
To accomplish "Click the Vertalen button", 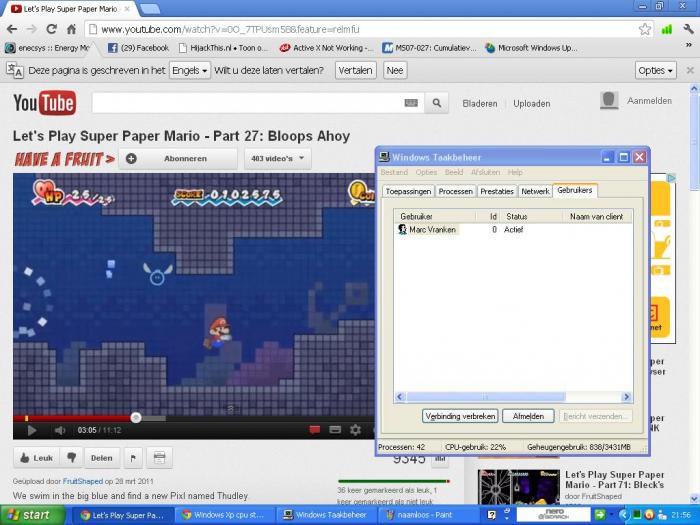I will pos(355,71).
